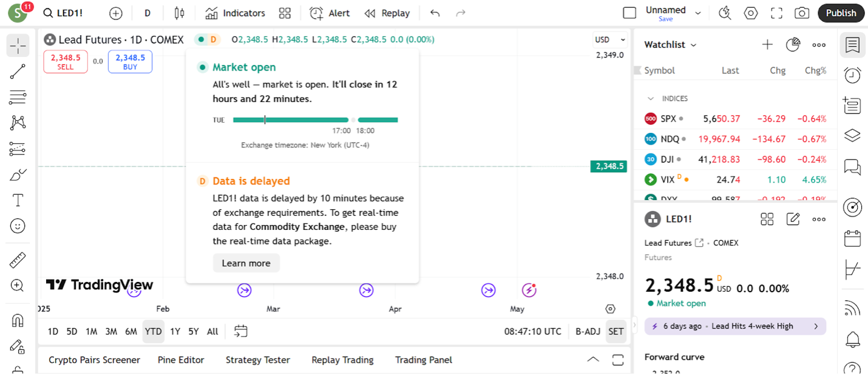Viewport: 868px width, 376px height.
Task: Open the Alerts panel clock icon
Action: (853, 75)
